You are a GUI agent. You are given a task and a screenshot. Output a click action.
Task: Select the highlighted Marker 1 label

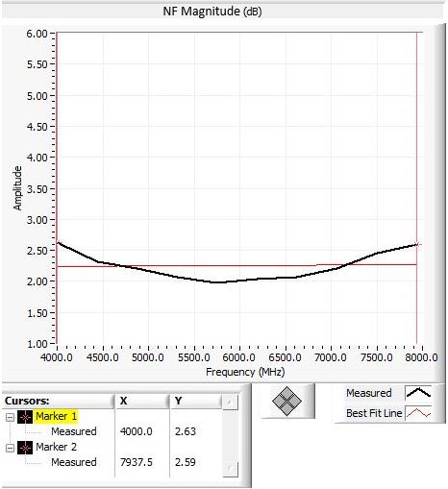(56, 416)
